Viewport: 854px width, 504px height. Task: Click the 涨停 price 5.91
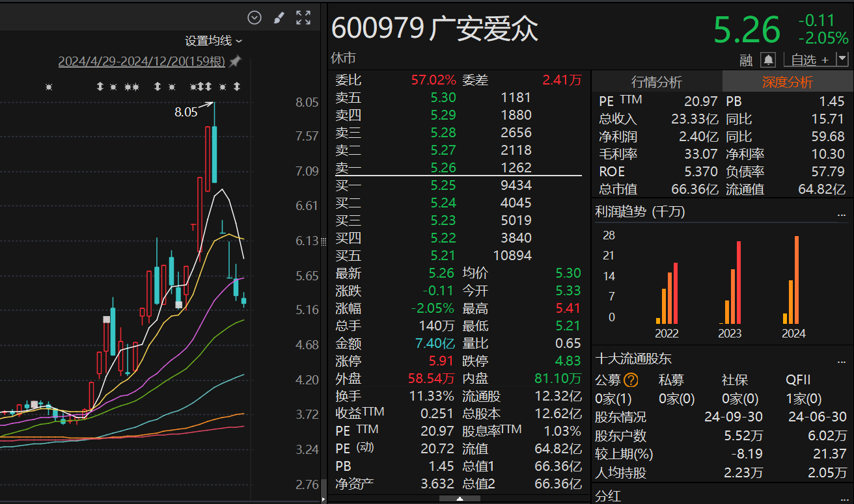[x=441, y=361]
